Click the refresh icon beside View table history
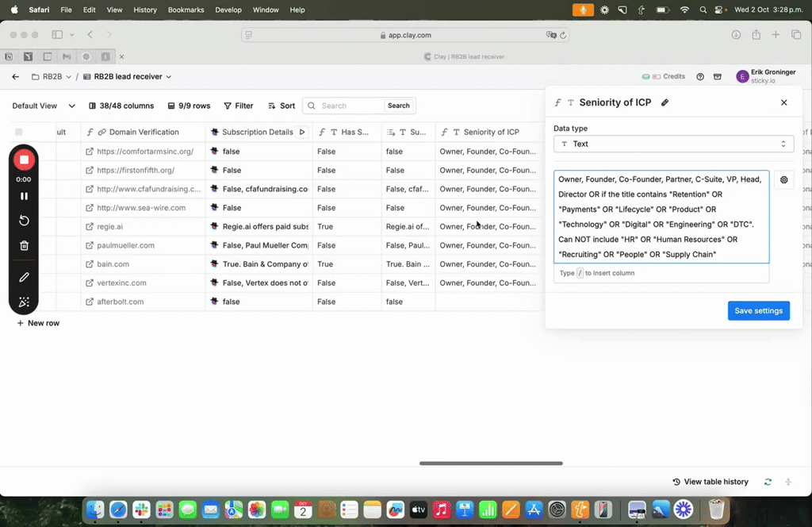The width and height of the screenshot is (812, 527). coord(767,482)
